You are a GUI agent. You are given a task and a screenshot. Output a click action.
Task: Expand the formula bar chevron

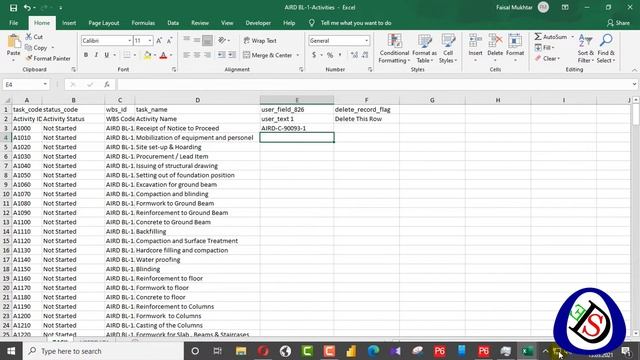(x=634, y=84)
